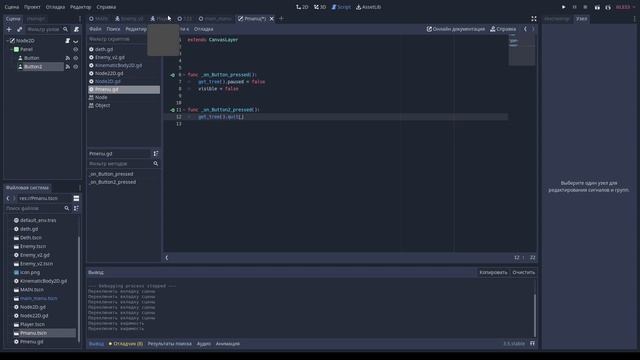Viewport: 640px width, 360px height.
Task: Open the GLES3 renderer dropdown
Action: (625, 7)
